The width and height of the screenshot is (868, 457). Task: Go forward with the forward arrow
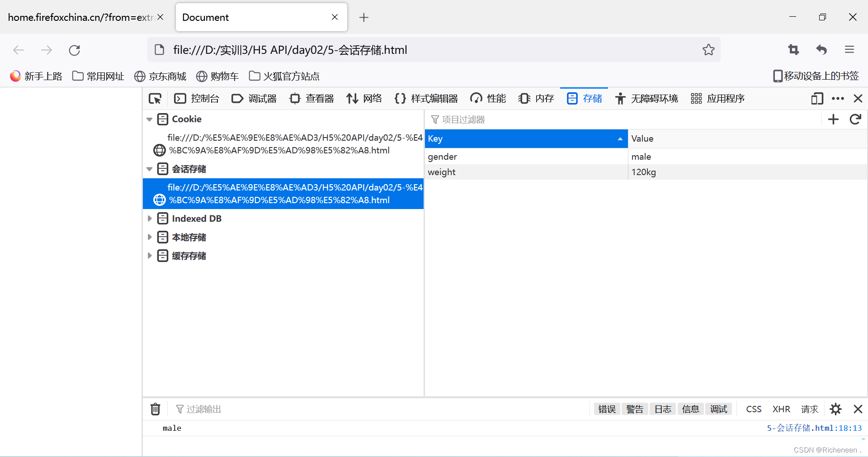point(47,50)
